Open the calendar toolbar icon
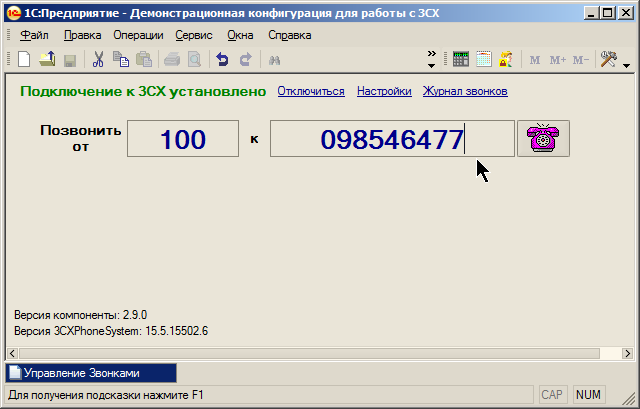The width and height of the screenshot is (640, 409). (484, 60)
